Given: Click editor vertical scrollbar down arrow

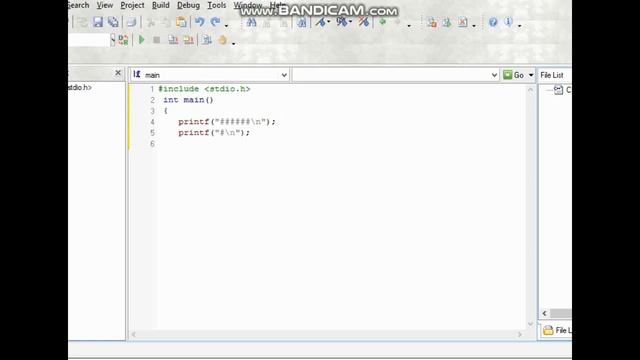Looking at the screenshot, I should [x=530, y=324].
